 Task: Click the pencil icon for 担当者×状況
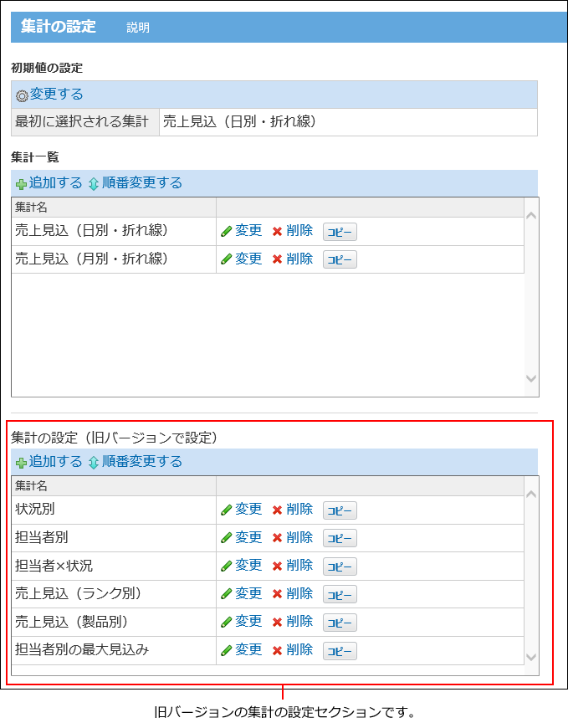(x=227, y=566)
